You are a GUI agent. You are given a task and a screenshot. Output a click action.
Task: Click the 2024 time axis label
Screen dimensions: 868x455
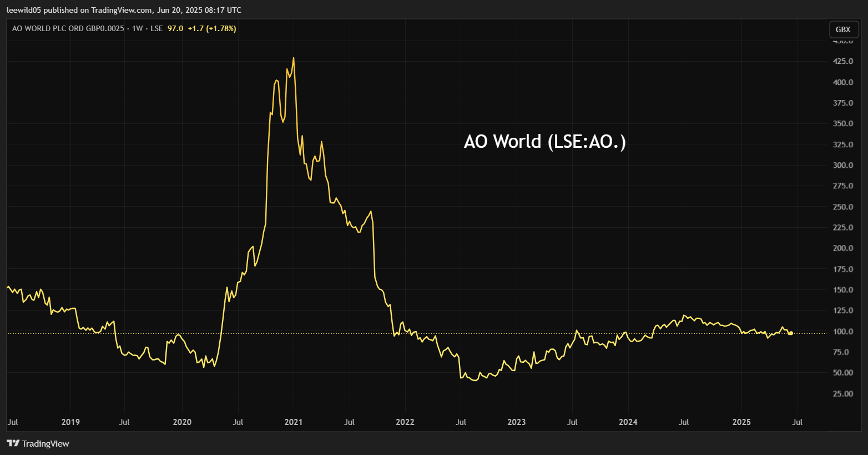coord(628,422)
